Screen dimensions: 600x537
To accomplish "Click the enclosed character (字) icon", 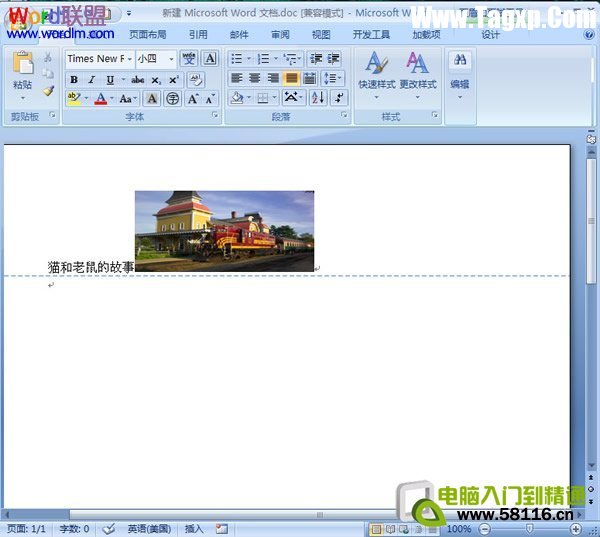I will (173, 99).
